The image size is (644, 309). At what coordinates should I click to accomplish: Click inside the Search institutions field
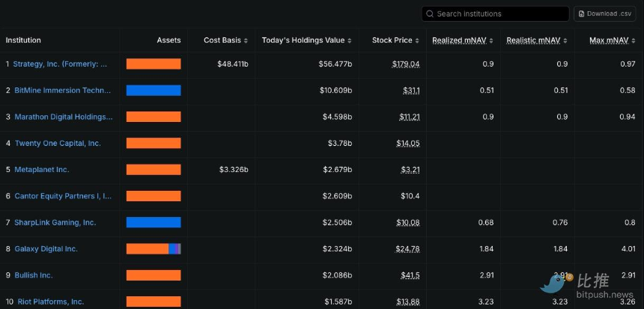click(x=498, y=13)
